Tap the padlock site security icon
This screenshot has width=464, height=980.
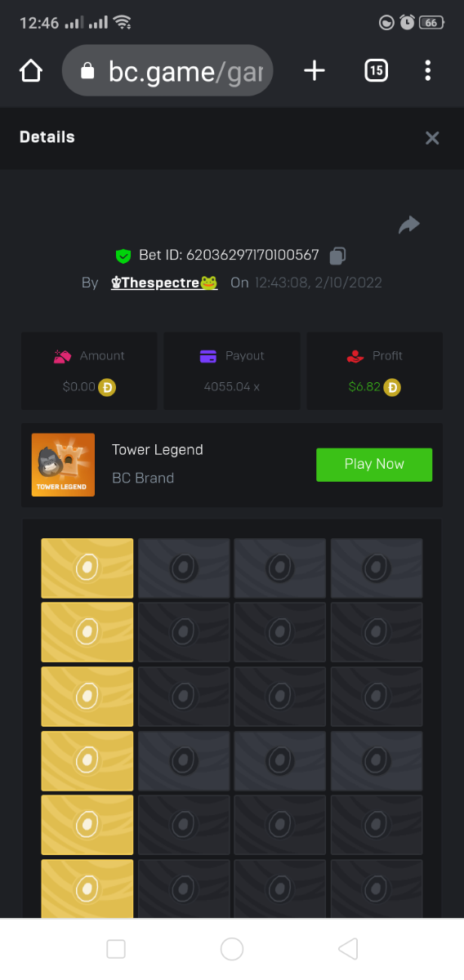click(x=87, y=72)
